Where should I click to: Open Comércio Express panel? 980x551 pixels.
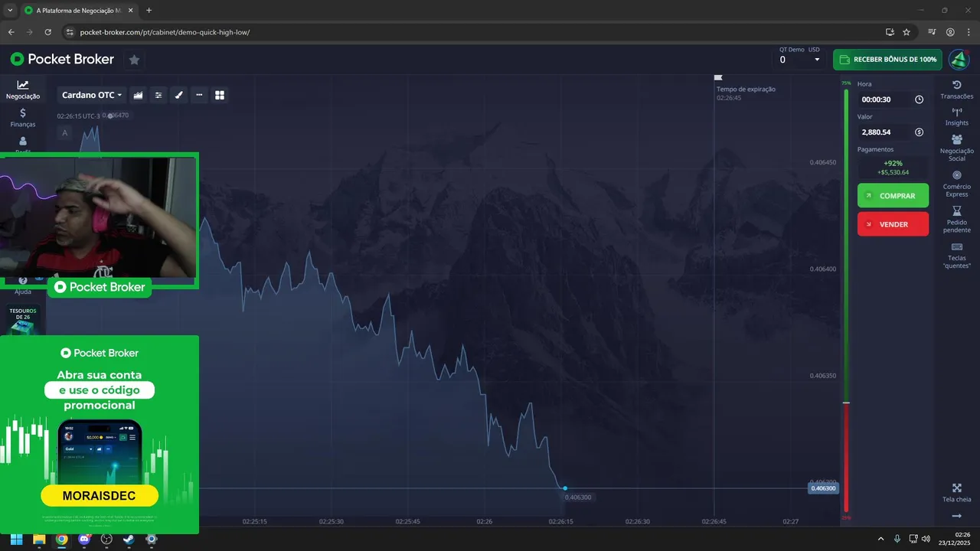click(x=956, y=184)
